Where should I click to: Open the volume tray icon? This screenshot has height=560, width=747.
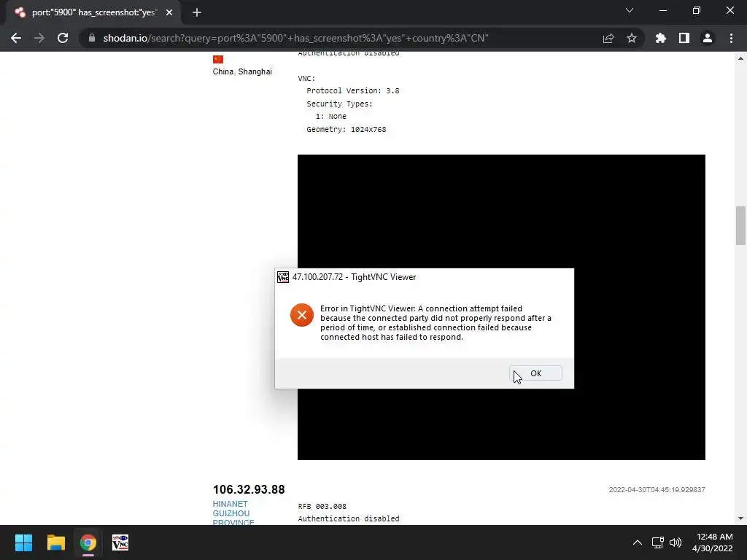[676, 542]
